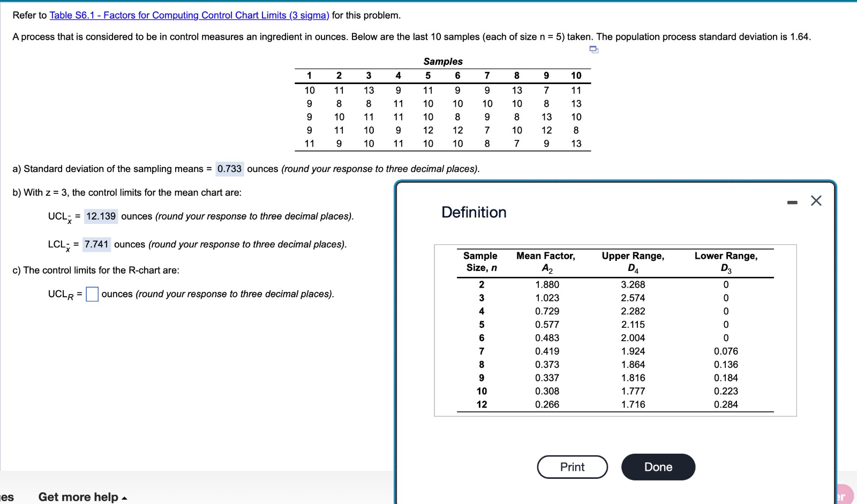Image resolution: width=857 pixels, height=504 pixels.
Task: Click the empty UCL_R answer input box
Action: click(92, 294)
